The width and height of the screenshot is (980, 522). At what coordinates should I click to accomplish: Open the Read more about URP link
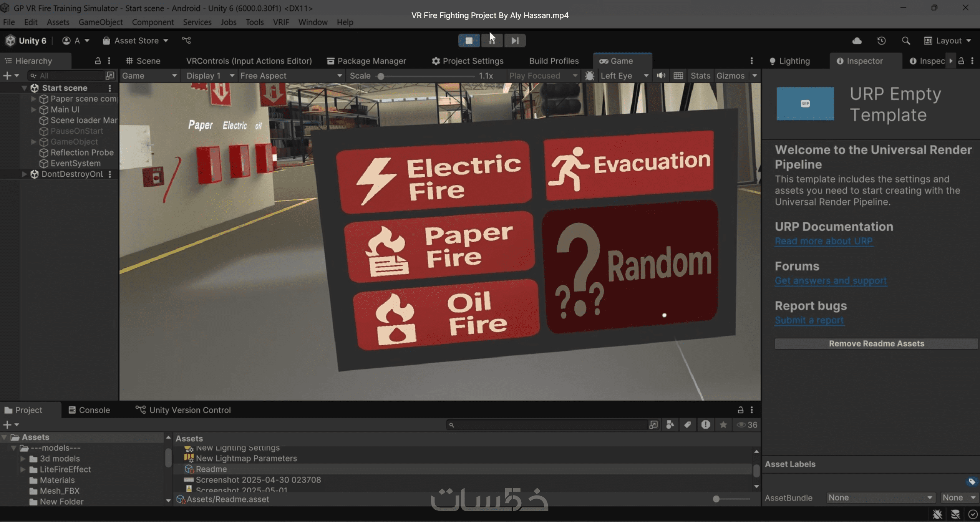(823, 241)
